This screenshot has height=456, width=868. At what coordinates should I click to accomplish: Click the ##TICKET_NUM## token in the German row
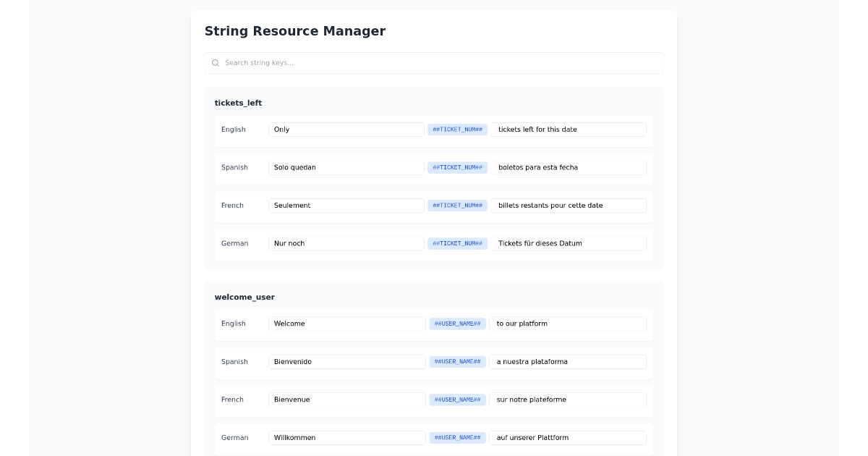(x=457, y=243)
